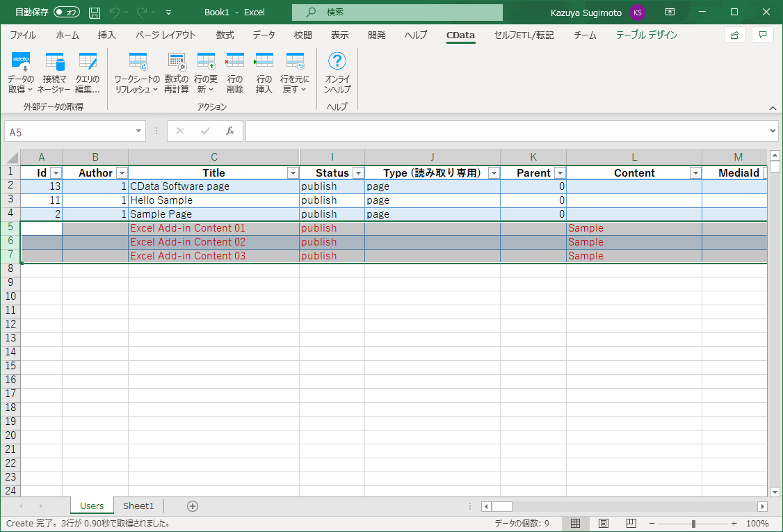Image resolution: width=783 pixels, height=532 pixels.
Task: Switch to Normal view in status bar
Action: [575, 524]
